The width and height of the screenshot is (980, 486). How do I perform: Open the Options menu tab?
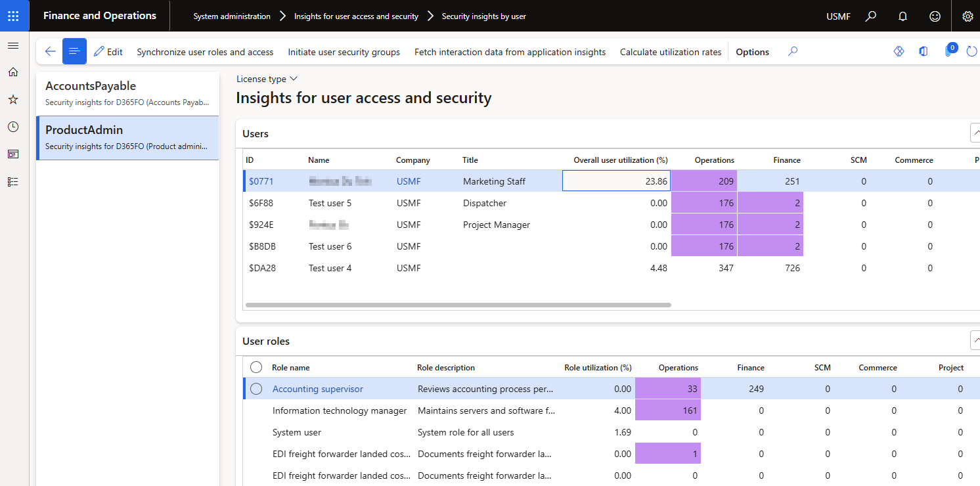[x=752, y=52]
